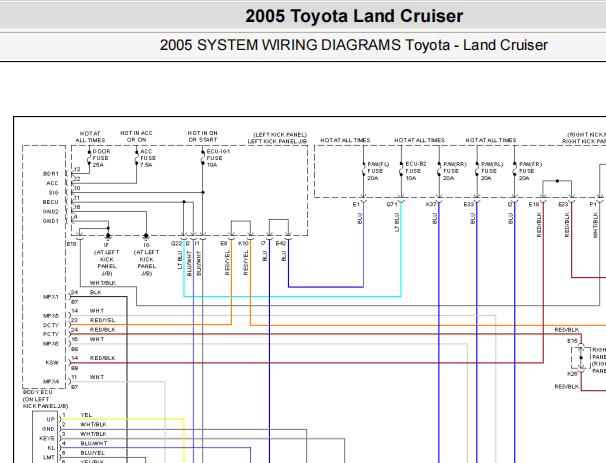Click the 'BODY ECU' component label
The image size is (606, 463).
[37, 392]
